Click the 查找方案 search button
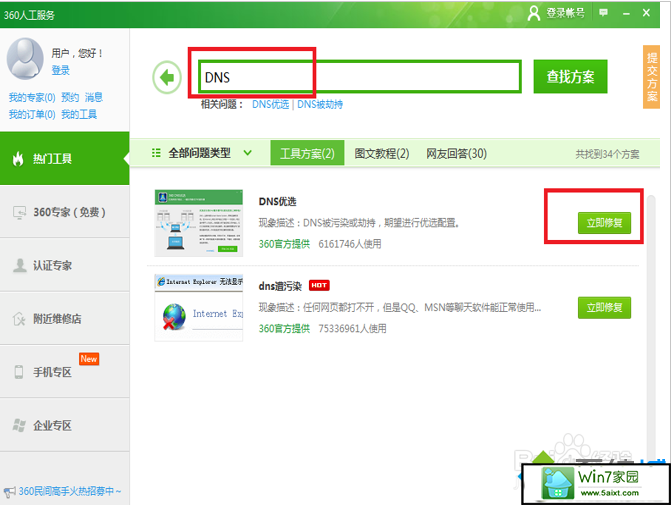Image resolution: width=671 pixels, height=505 pixels. pyautogui.click(x=570, y=77)
